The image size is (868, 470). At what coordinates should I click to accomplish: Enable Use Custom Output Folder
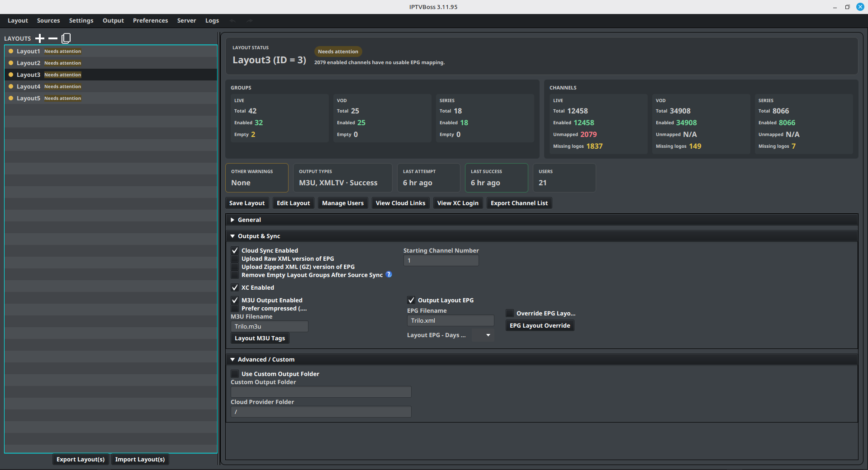[235, 374]
